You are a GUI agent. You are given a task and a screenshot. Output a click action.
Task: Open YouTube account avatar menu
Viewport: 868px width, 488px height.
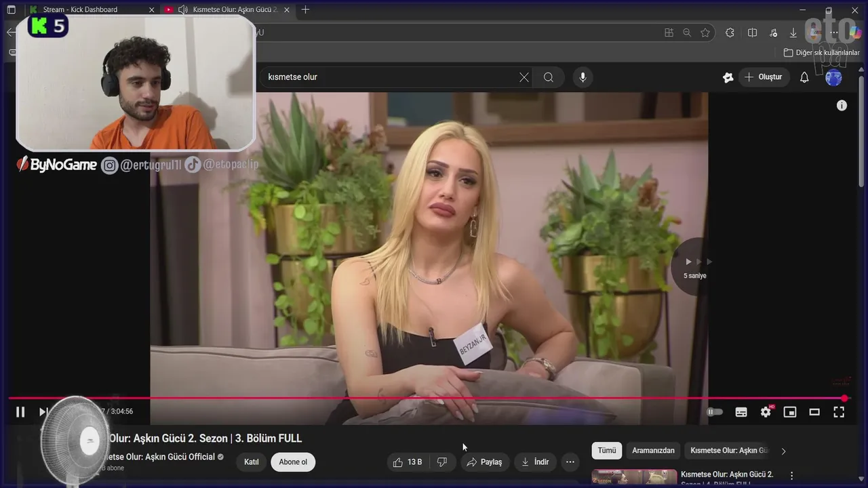pos(834,77)
